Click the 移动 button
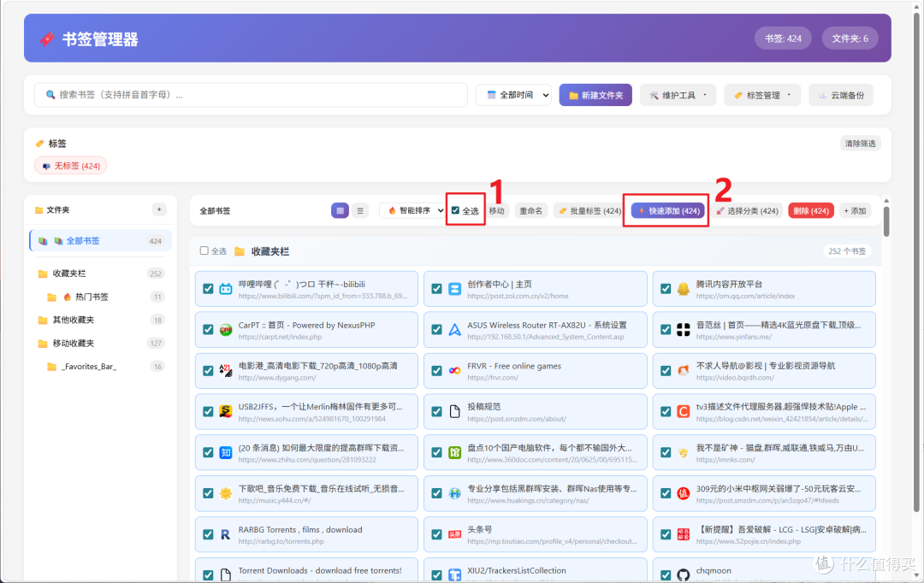Screen dimensions: 924x583 tap(497, 211)
